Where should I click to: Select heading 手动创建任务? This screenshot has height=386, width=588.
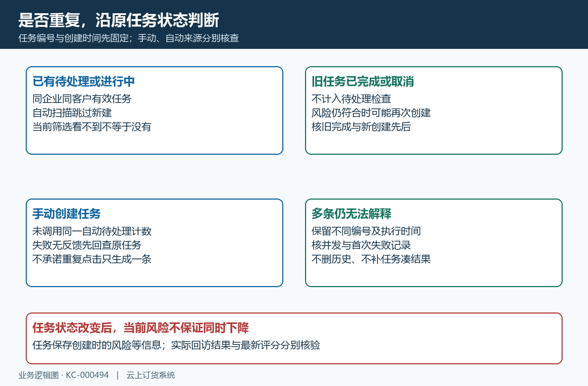click(67, 214)
